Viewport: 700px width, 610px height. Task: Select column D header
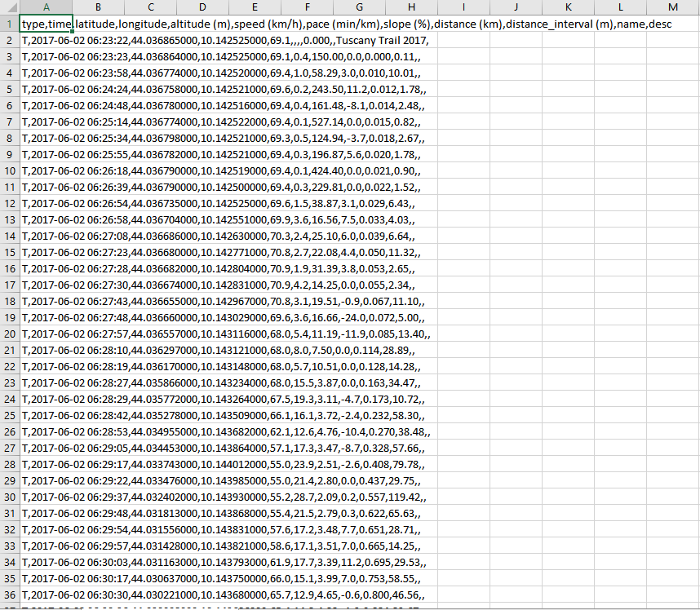pos(202,7)
